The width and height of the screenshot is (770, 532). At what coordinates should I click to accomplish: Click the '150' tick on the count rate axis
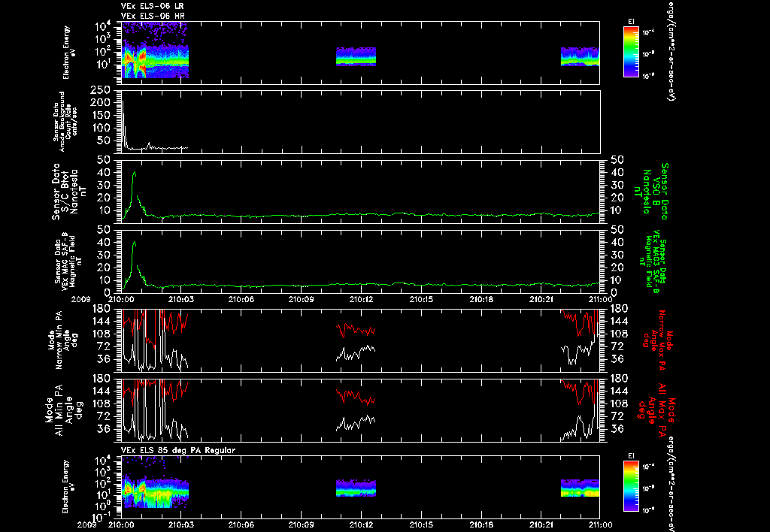101,115
